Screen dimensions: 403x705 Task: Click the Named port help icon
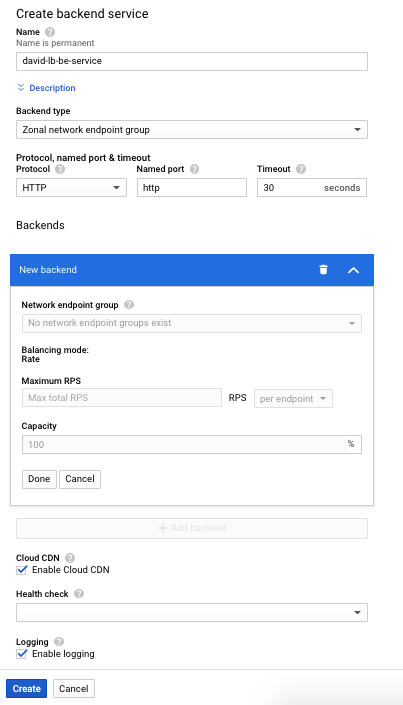click(194, 170)
